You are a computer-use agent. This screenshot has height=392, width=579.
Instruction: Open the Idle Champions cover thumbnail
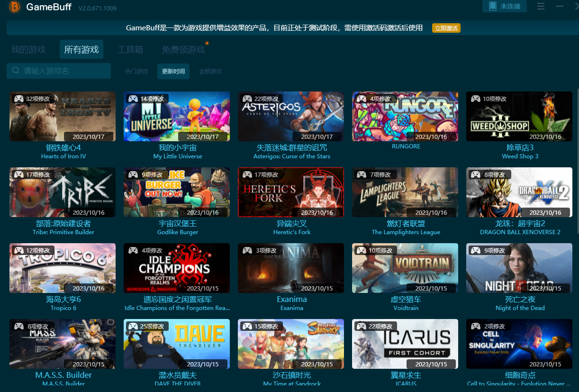pos(177,268)
